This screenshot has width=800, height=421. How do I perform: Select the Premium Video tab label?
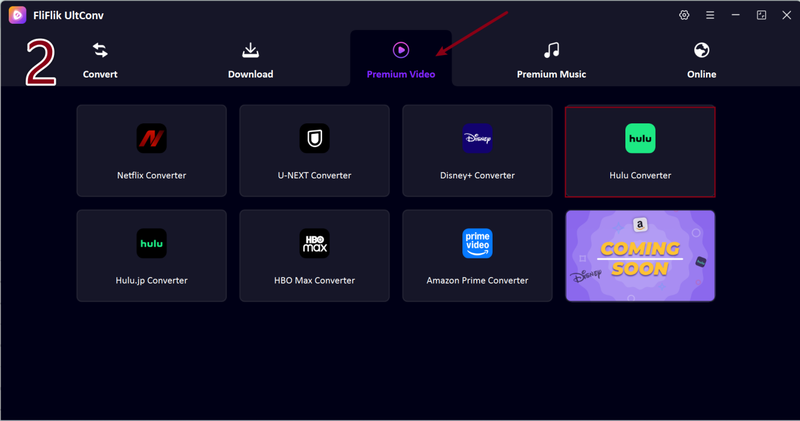[x=401, y=74]
